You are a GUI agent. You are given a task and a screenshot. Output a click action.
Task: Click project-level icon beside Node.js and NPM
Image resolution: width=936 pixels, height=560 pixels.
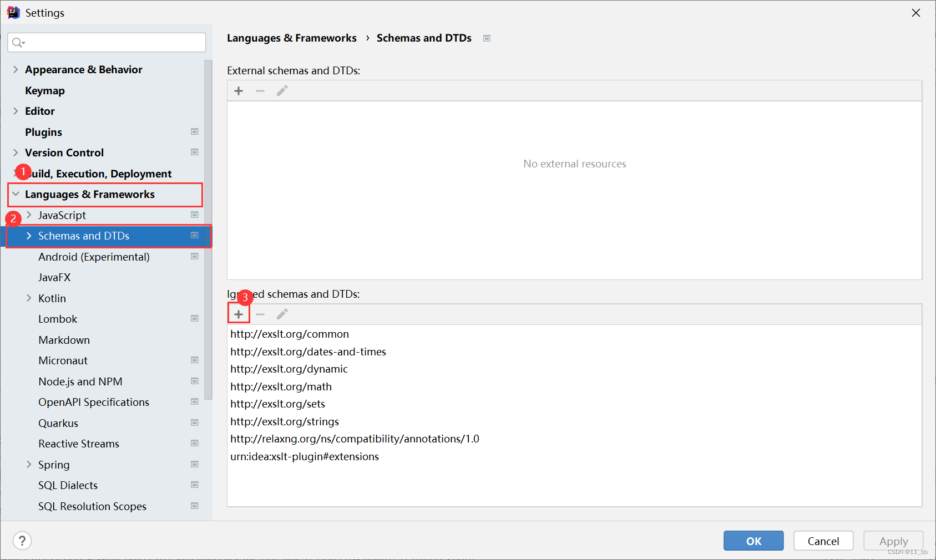[x=195, y=381]
